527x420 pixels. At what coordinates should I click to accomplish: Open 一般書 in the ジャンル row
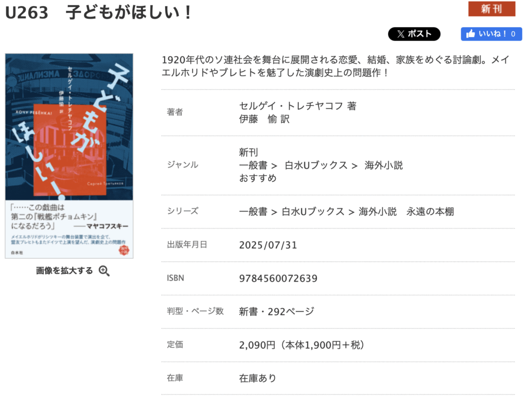253,165
